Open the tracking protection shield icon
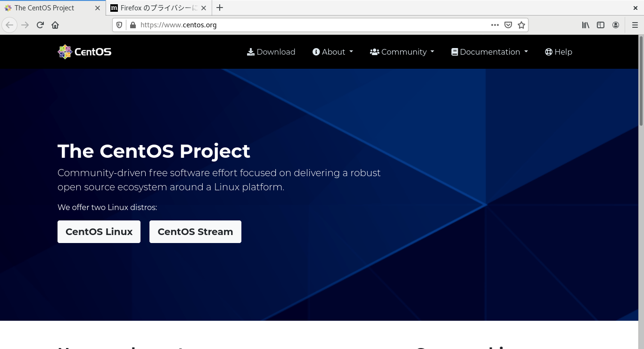The width and height of the screenshot is (644, 349). click(x=119, y=25)
